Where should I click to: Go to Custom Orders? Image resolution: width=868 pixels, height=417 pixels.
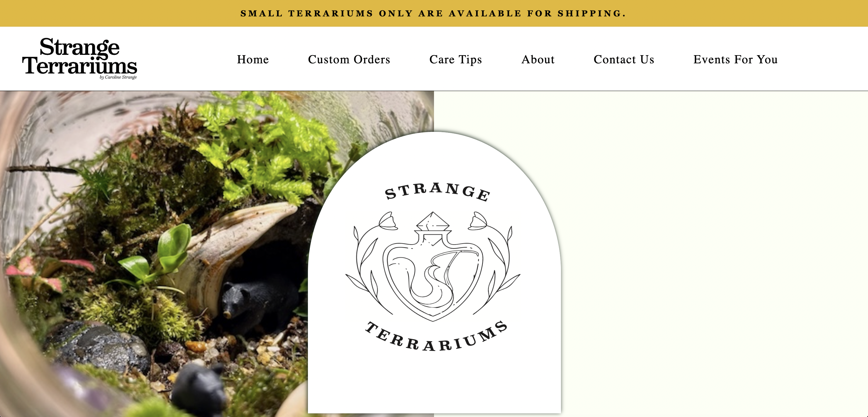[349, 59]
